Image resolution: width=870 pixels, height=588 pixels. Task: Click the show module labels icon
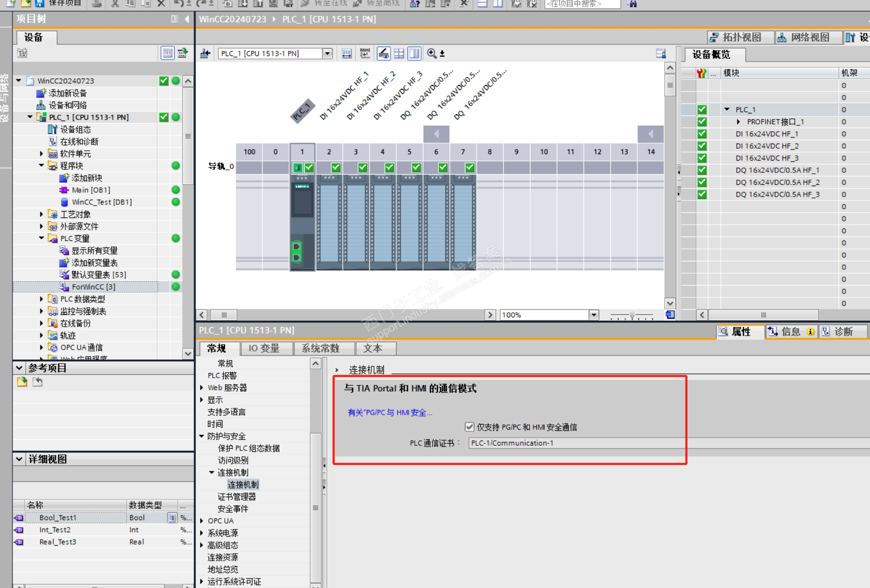pyautogui.click(x=365, y=53)
